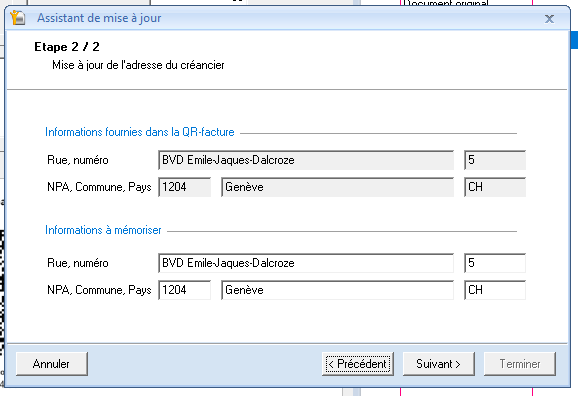Edit the NPA field under Informations à mémoriser

184,290
